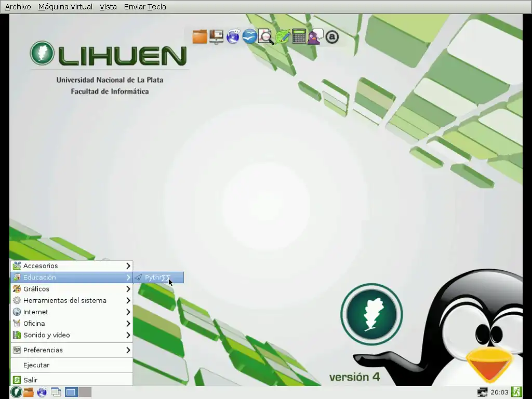532x399 pixels.
Task: Open the green leaf text editor icon
Action: pos(282,37)
